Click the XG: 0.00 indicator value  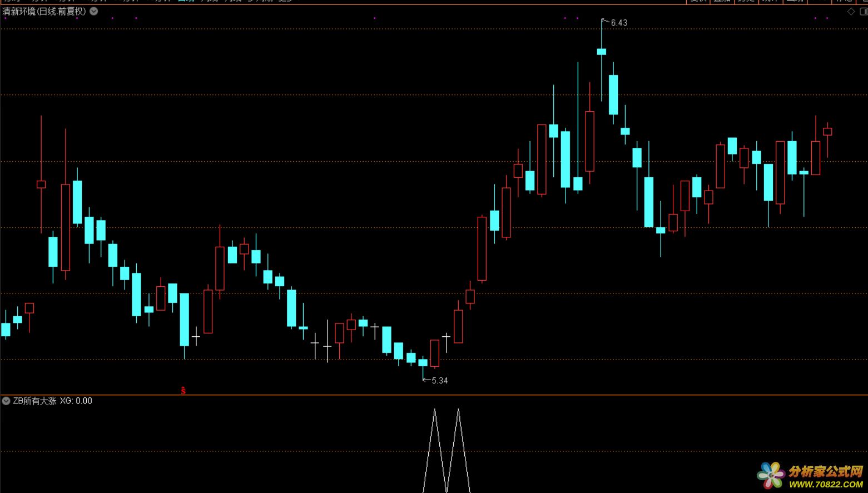point(76,401)
